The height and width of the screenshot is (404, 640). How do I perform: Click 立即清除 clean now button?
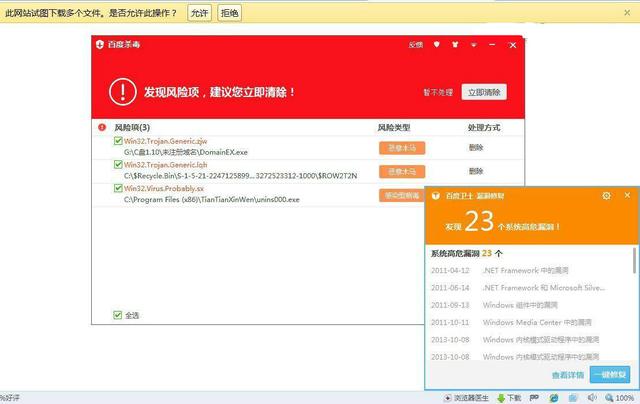click(x=484, y=92)
